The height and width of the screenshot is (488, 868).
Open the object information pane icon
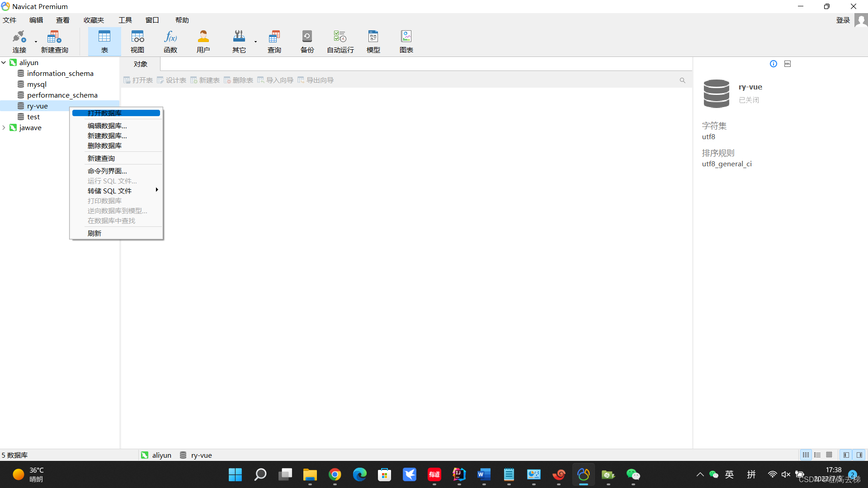point(773,63)
